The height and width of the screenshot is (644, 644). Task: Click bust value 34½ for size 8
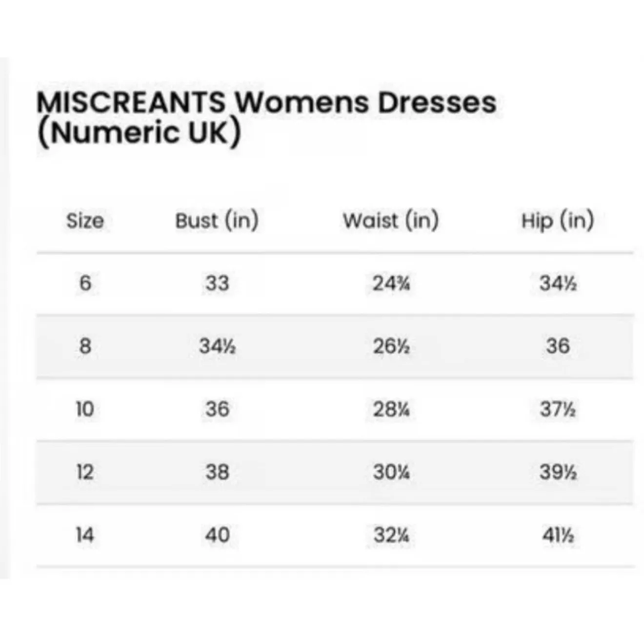tap(217, 346)
